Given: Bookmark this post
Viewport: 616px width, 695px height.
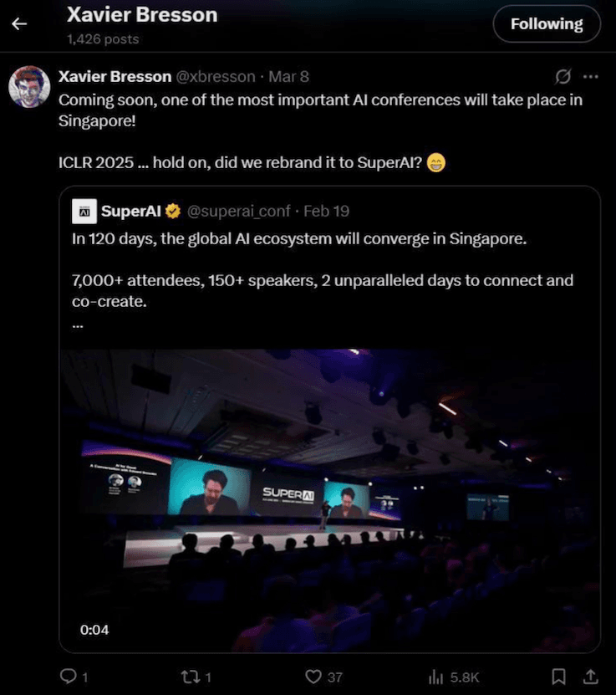Looking at the screenshot, I should pos(558,677).
